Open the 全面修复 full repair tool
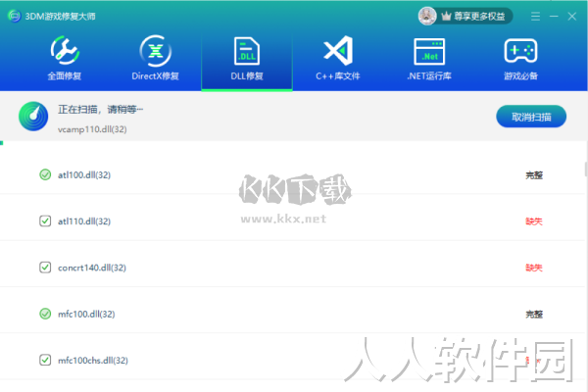 [65, 58]
